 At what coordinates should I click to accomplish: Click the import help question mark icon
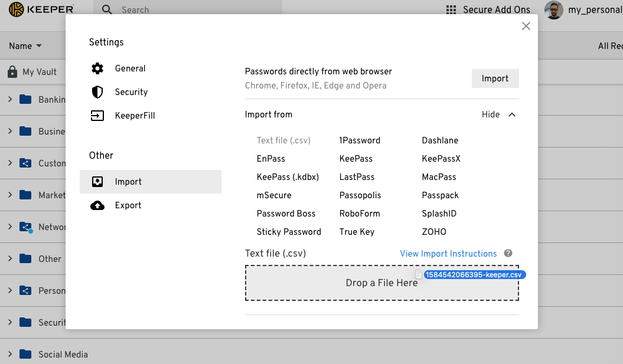pos(508,253)
